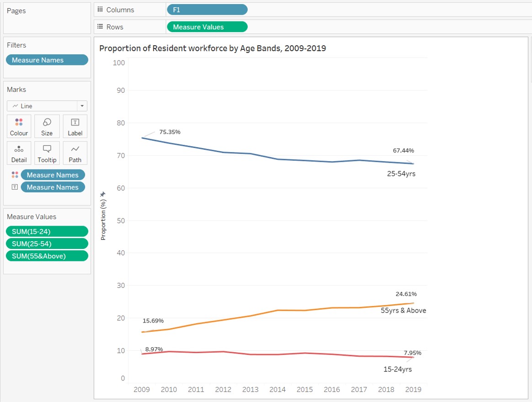The width and height of the screenshot is (532, 402).
Task: Select the SUM(15-24) measure pill
Action: pyautogui.click(x=47, y=232)
